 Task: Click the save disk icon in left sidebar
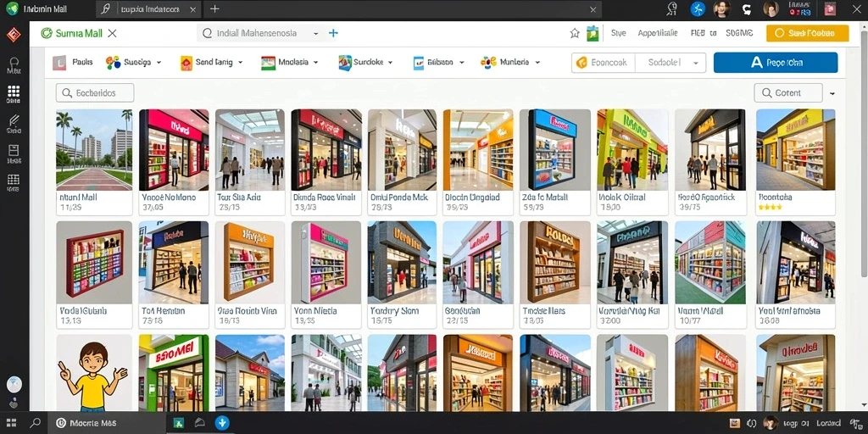click(14, 150)
